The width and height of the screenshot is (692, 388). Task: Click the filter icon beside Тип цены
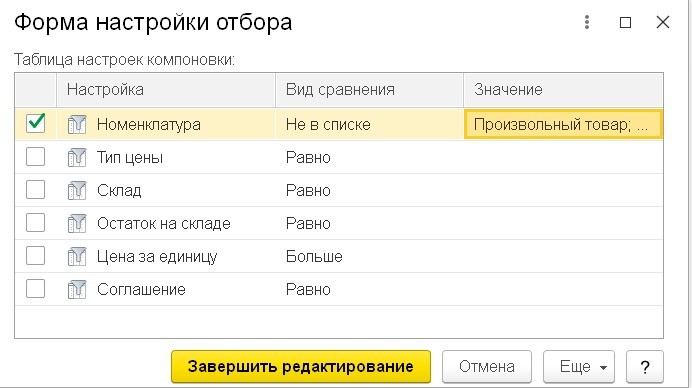(x=77, y=158)
